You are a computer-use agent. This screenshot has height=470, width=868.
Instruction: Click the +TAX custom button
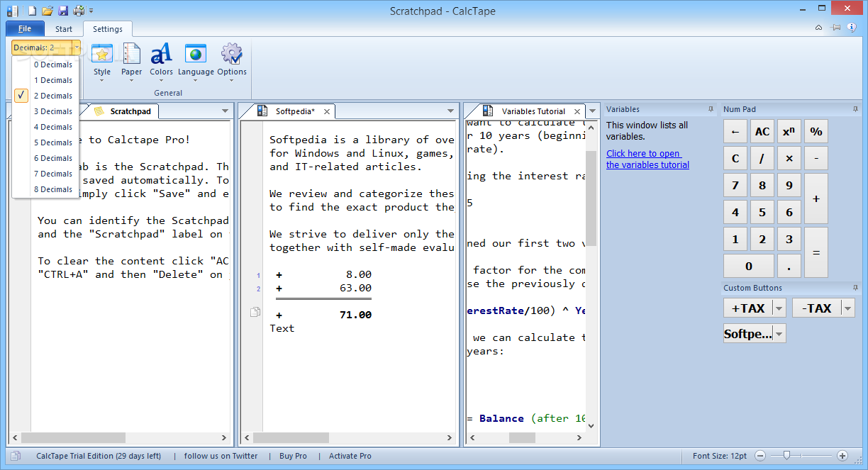point(748,308)
